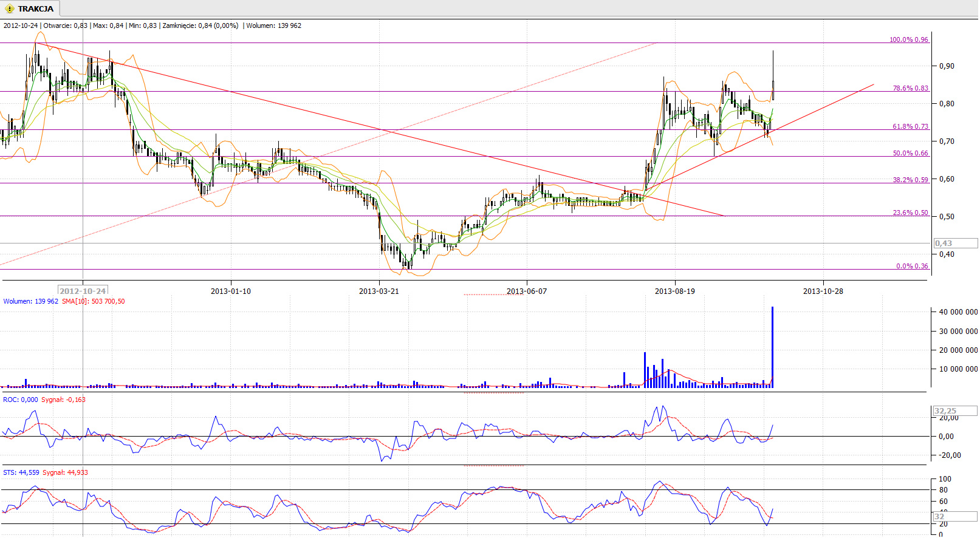This screenshot has height=538, width=980.
Task: Click the 2012-10-24 crosshair date label
Action: pos(83,291)
